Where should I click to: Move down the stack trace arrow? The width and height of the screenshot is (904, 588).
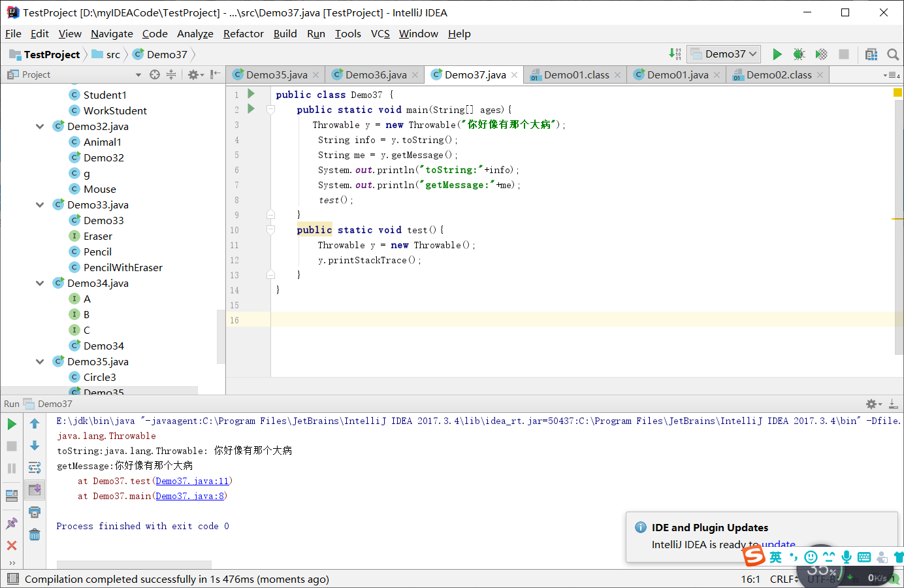(x=35, y=446)
